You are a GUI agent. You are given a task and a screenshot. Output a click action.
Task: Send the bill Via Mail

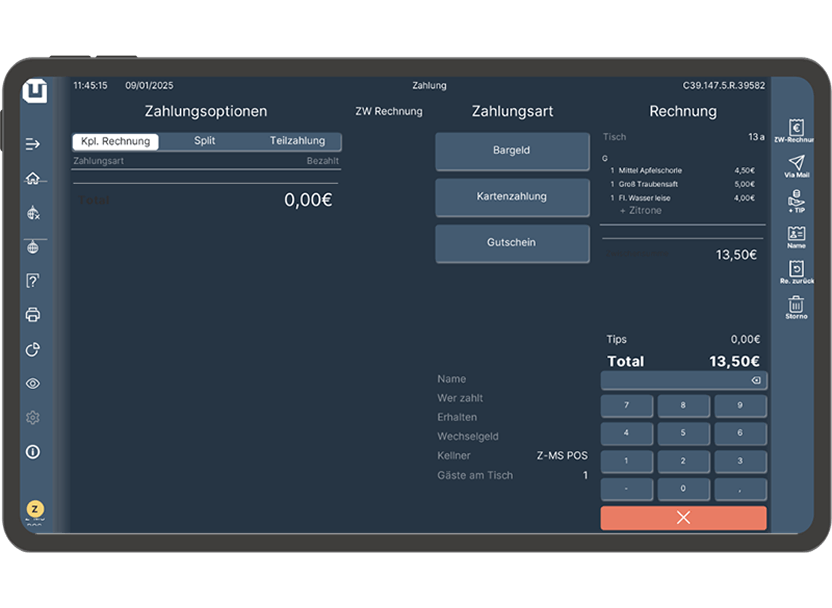click(796, 164)
